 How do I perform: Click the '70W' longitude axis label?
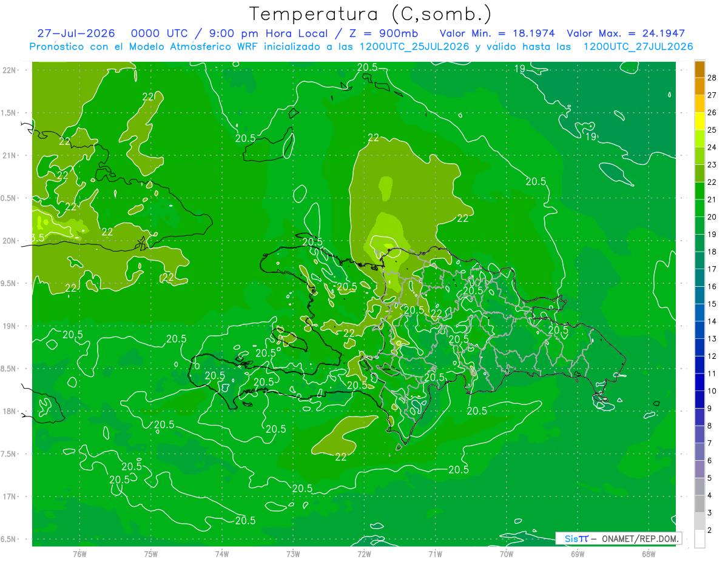[506, 554]
